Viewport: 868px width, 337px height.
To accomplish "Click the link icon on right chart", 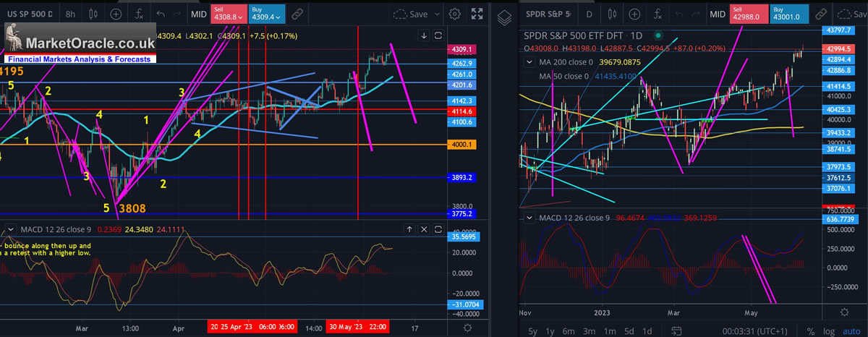I will [821, 14].
